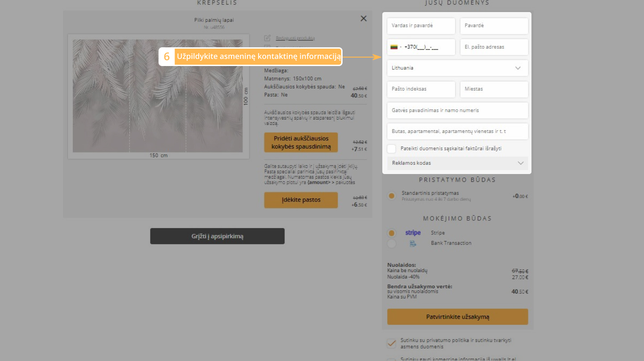
Task: Click the Stripe logo icon
Action: pos(413,232)
